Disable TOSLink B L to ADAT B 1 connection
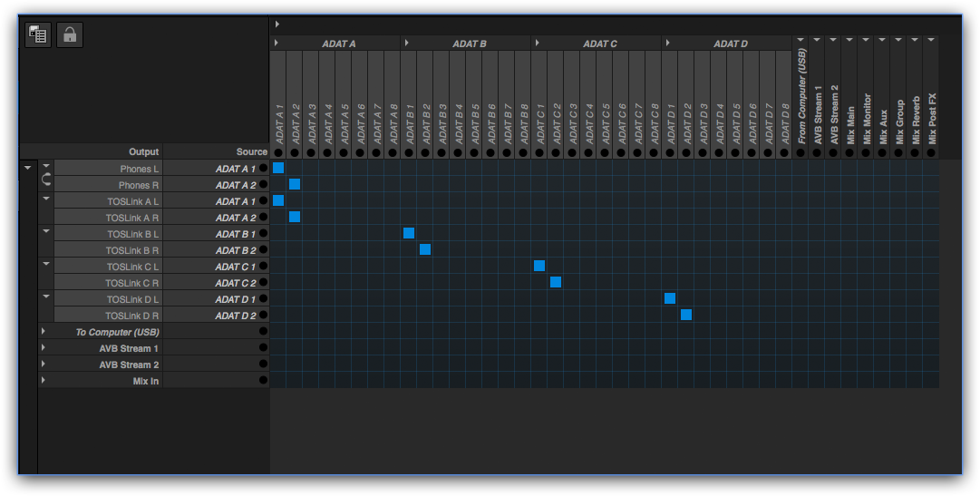 click(x=409, y=234)
